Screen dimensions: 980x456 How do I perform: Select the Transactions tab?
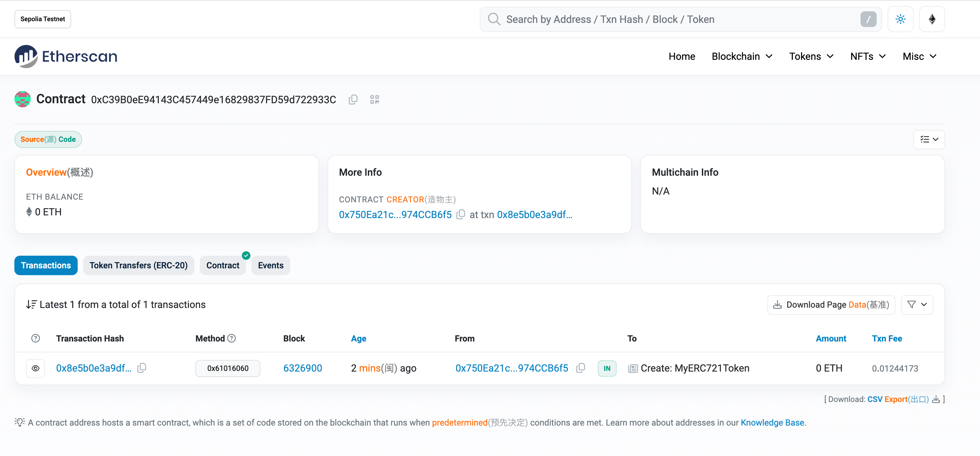46,265
